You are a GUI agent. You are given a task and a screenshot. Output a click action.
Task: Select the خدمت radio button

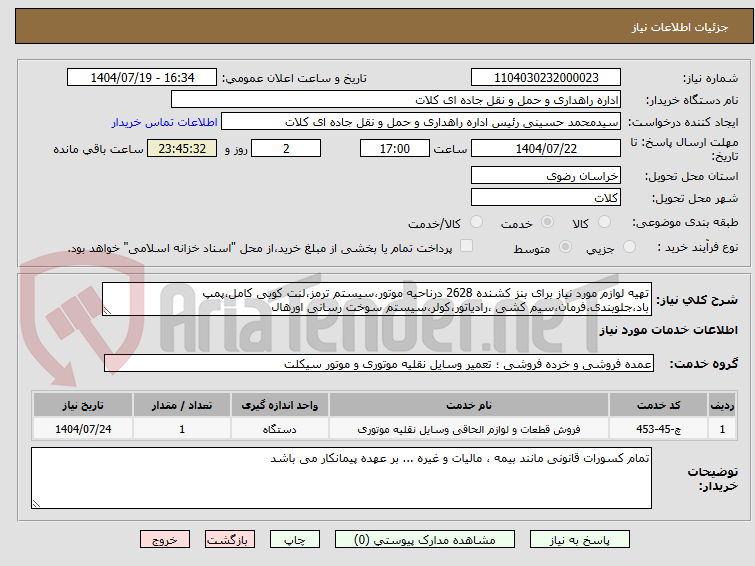tap(547, 222)
